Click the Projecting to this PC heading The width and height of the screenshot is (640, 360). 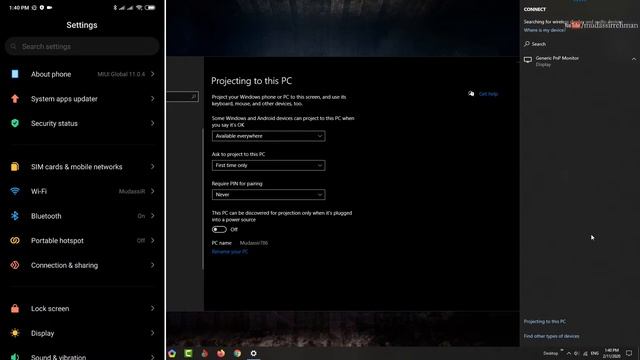click(251, 81)
